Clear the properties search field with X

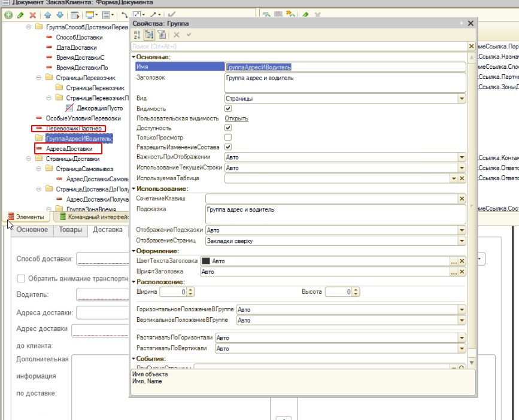coord(471,46)
